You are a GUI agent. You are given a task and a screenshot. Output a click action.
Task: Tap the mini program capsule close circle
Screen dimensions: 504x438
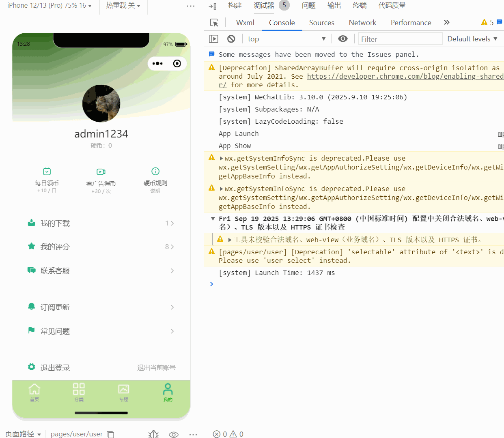(177, 63)
